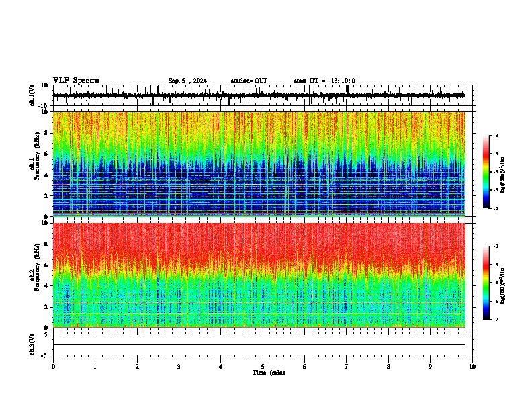
Task: Select the ch.1 color bar log(PSD) label
Action: 502,175
